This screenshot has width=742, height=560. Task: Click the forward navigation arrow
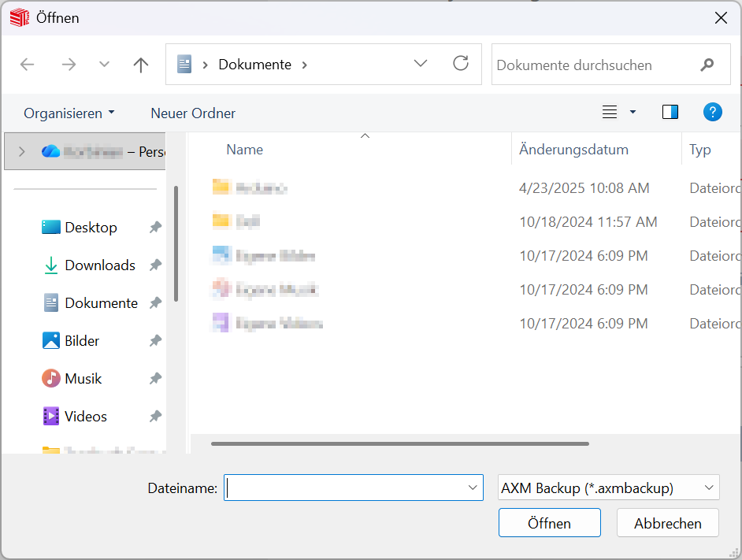click(x=69, y=65)
